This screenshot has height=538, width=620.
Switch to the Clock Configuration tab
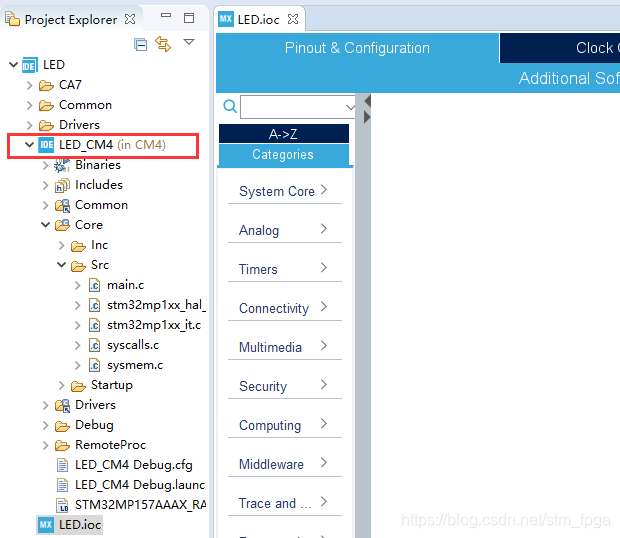tap(560, 48)
